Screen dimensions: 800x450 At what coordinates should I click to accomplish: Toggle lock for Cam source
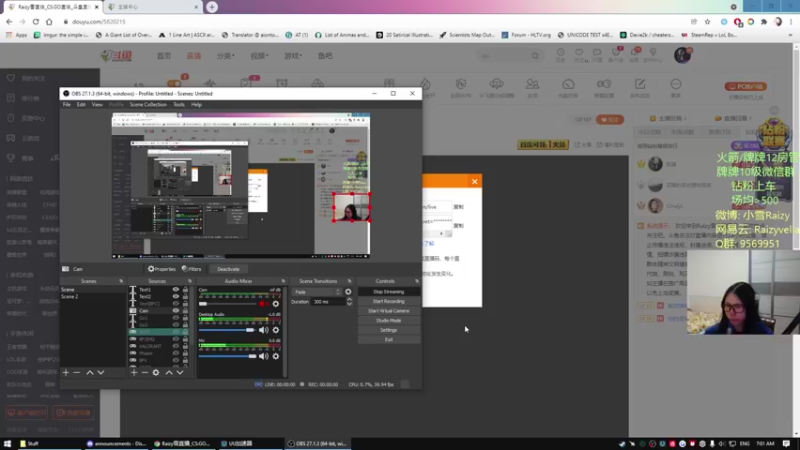(185, 311)
